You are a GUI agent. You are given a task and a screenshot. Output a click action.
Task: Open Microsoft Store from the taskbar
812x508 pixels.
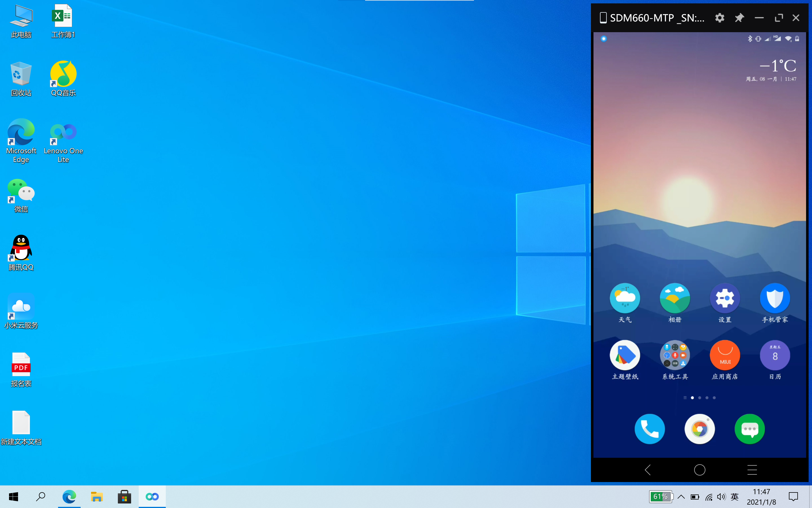click(124, 497)
